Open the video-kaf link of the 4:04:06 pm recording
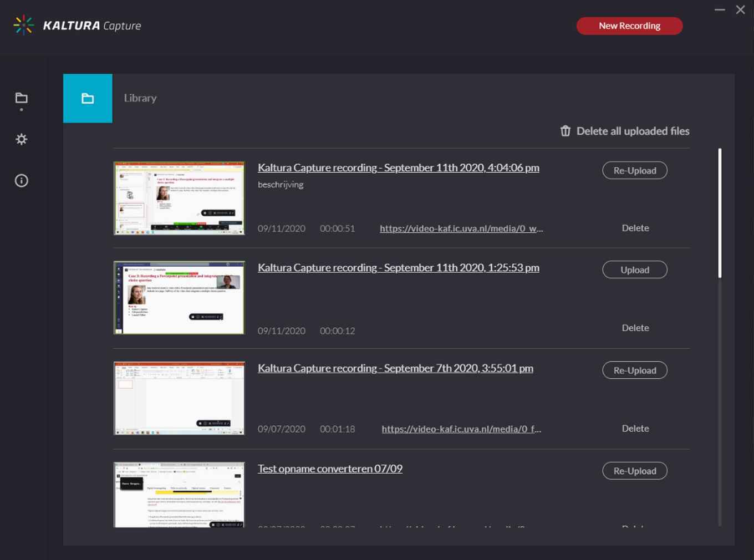Viewport: 754px width, 560px height. coord(461,228)
